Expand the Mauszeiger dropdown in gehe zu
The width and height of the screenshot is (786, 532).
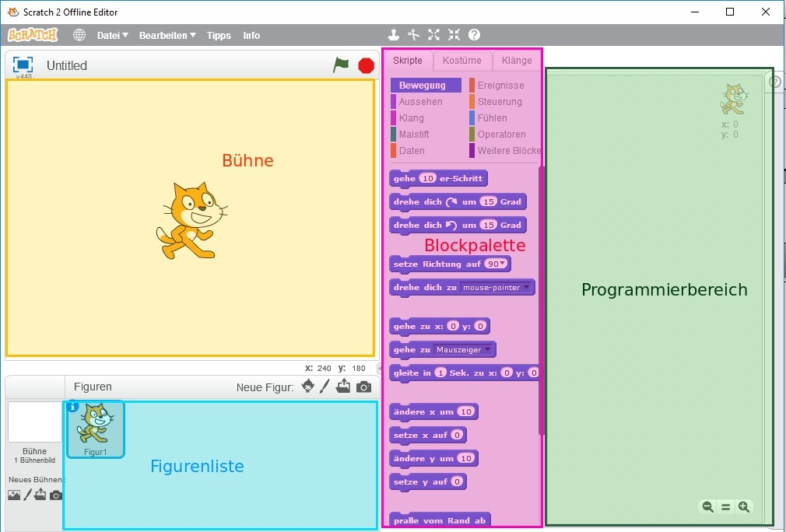pos(487,349)
